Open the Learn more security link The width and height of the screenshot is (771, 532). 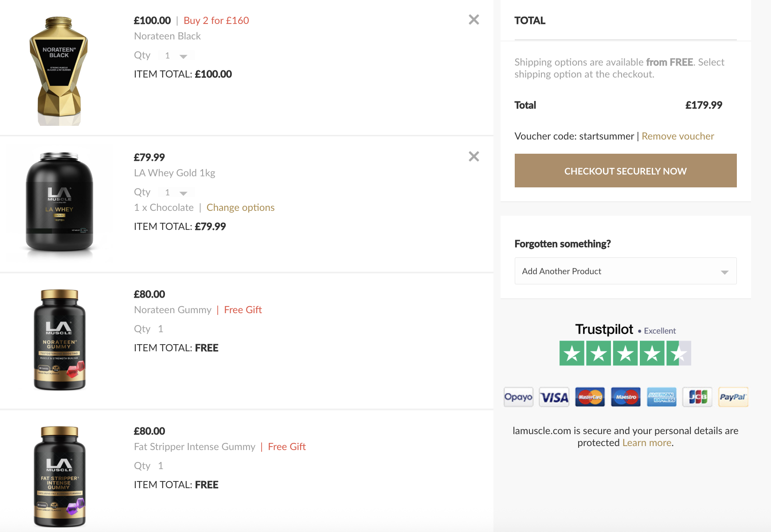(x=646, y=443)
